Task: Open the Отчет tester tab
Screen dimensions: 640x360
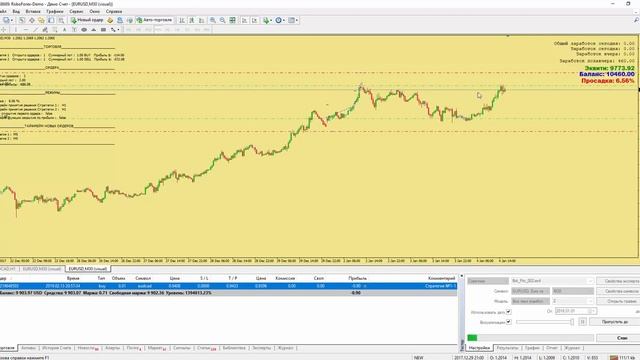Action: point(552,348)
